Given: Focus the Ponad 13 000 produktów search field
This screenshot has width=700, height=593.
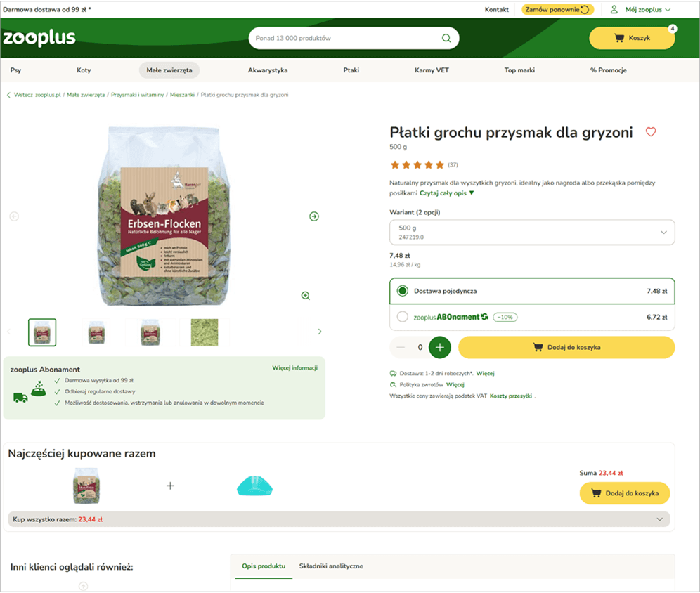Looking at the screenshot, I should (x=346, y=39).
